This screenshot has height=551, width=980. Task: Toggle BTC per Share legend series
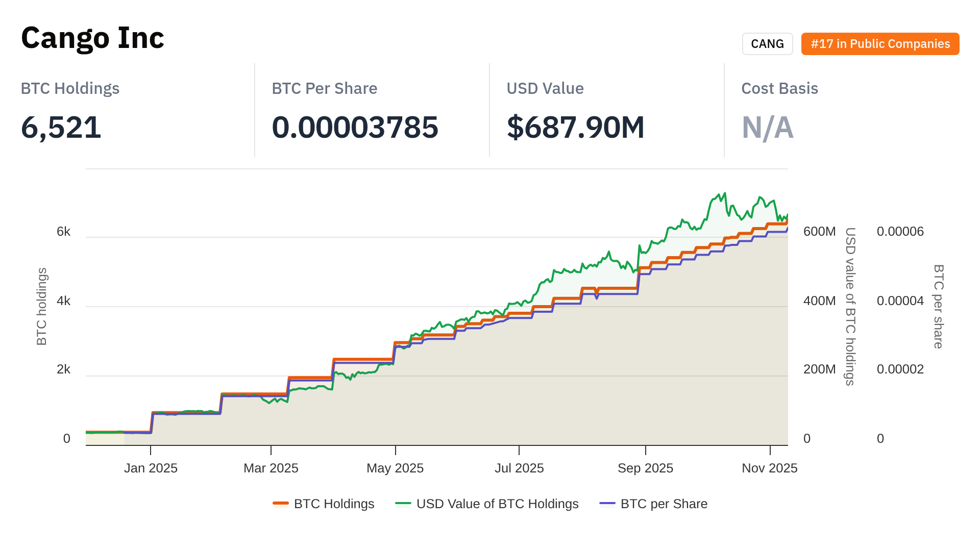tap(664, 504)
